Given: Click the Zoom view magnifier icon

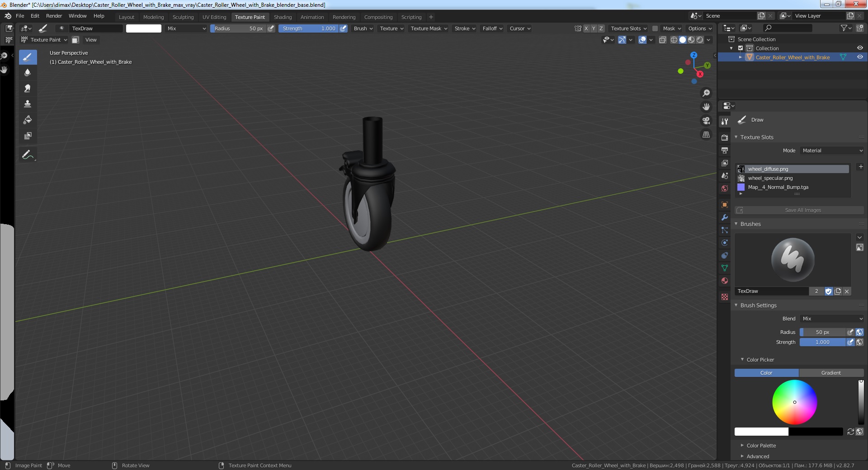Looking at the screenshot, I should tap(706, 93).
